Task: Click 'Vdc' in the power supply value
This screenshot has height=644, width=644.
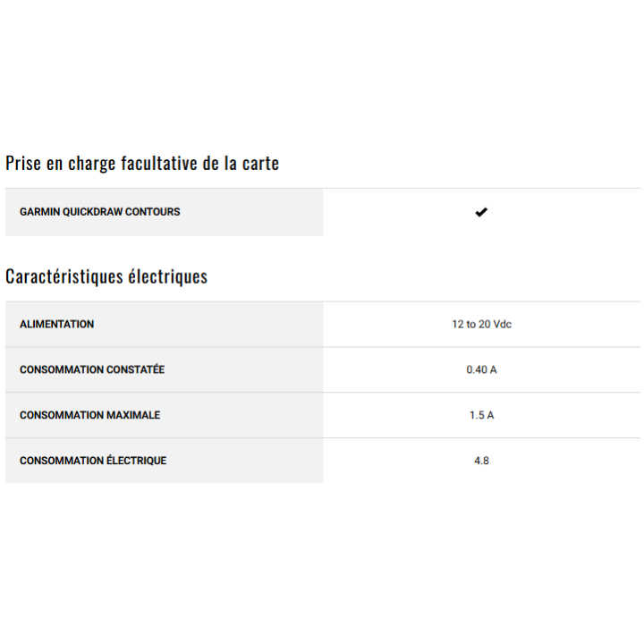Action: pos(502,325)
